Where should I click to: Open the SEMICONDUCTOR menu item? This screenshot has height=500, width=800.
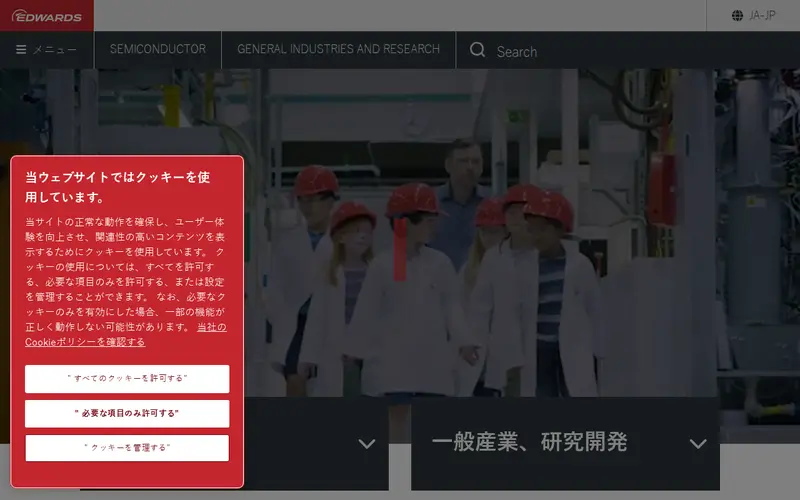[x=158, y=49]
